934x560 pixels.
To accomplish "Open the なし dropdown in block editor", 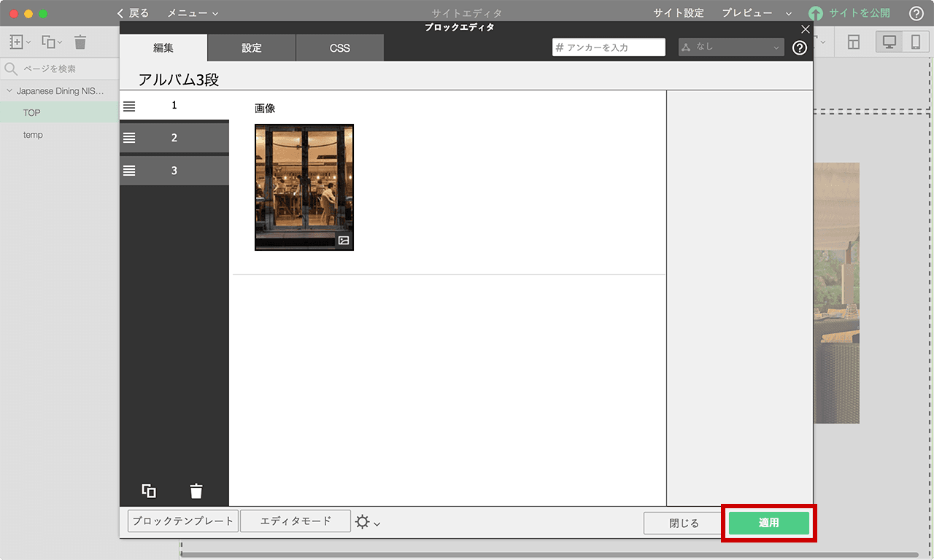I will click(x=731, y=47).
